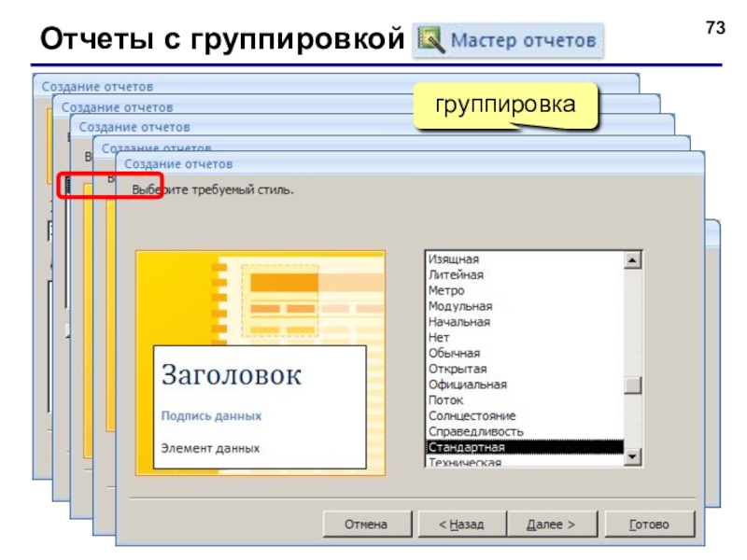The height and width of the screenshot is (560, 747).
Task: Click the style list scrollbar thumb
Action: point(633,385)
